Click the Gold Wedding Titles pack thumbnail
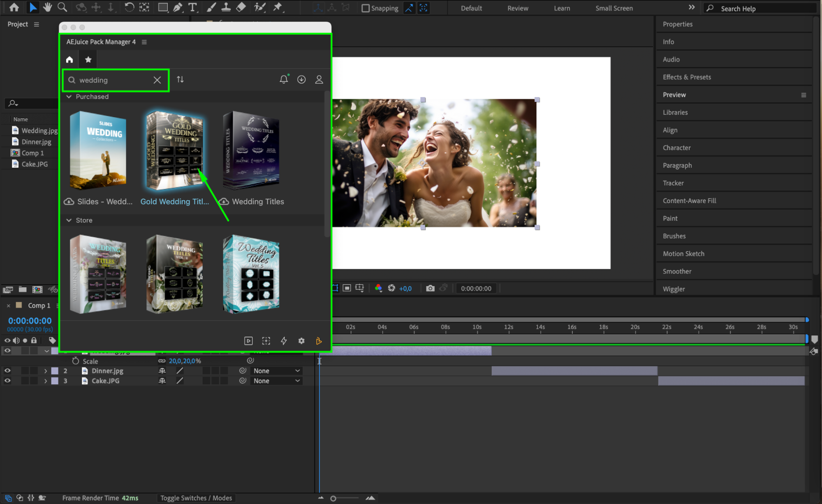The image size is (822, 504). (174, 151)
